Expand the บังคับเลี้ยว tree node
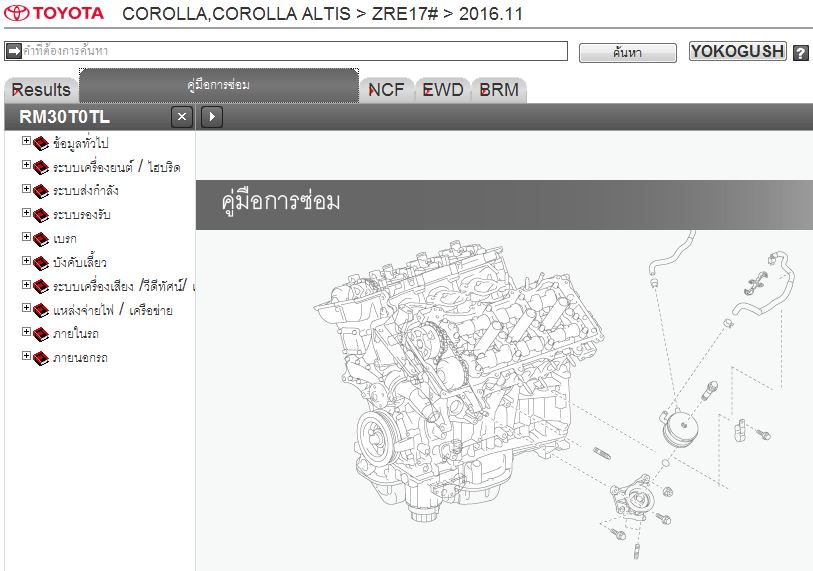This screenshot has height=571, width=813. 26,260
